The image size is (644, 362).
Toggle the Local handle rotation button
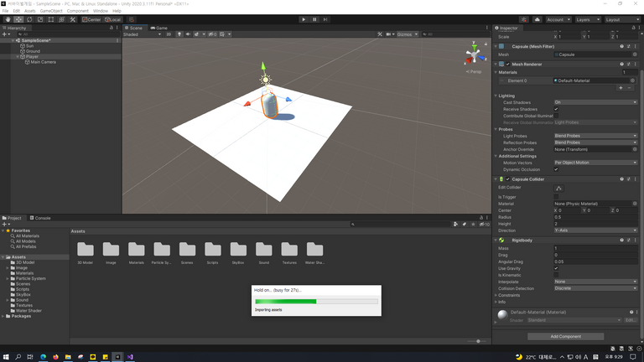[112, 19]
